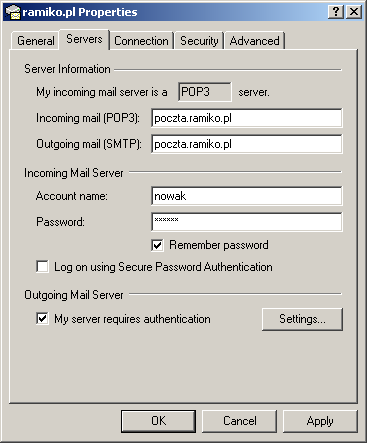Enable Log on using Secure Password Authentication
367x443 pixels.
point(42,267)
